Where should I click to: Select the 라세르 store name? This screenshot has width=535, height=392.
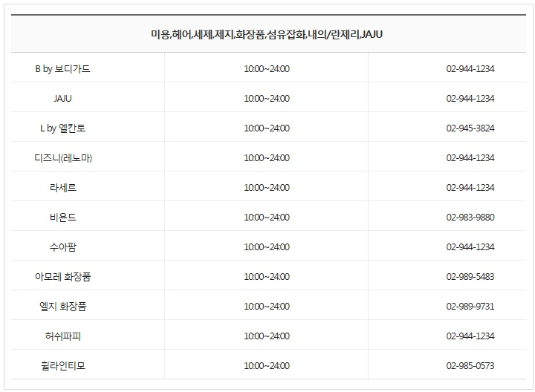63,187
